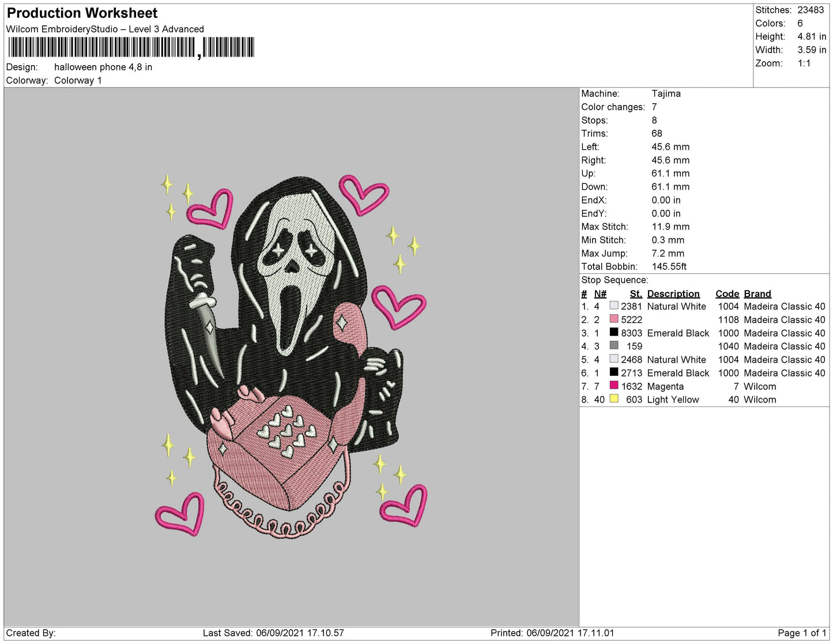Viewport: 833px width, 644px height.
Task: Click stitch count '2468' in row 5
Action: click(631, 359)
